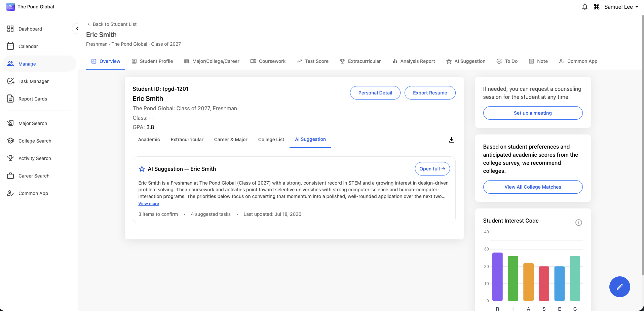
Task: Open College Search in sidebar
Action: click(39, 141)
